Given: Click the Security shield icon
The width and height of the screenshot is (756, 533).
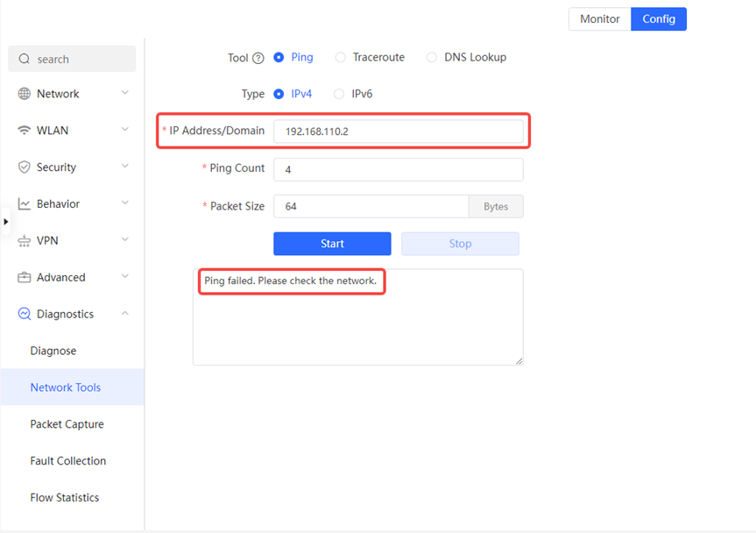Looking at the screenshot, I should [x=25, y=167].
